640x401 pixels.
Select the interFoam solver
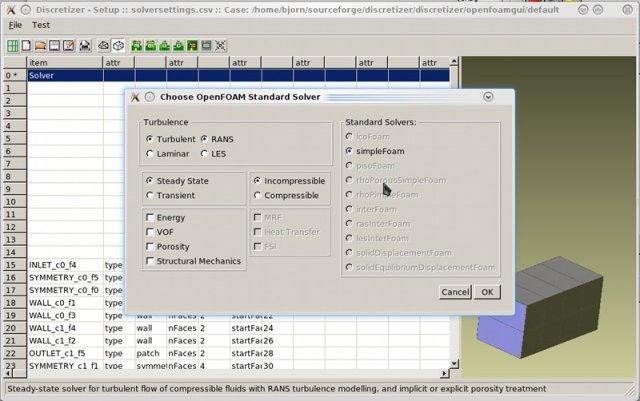pyautogui.click(x=371, y=209)
